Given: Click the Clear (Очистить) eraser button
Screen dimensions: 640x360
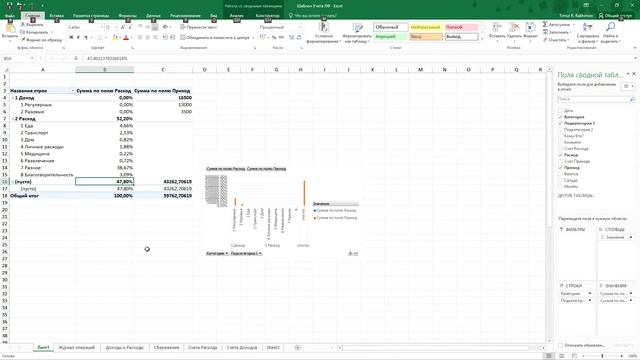Looking at the screenshot, I should coord(556,40).
